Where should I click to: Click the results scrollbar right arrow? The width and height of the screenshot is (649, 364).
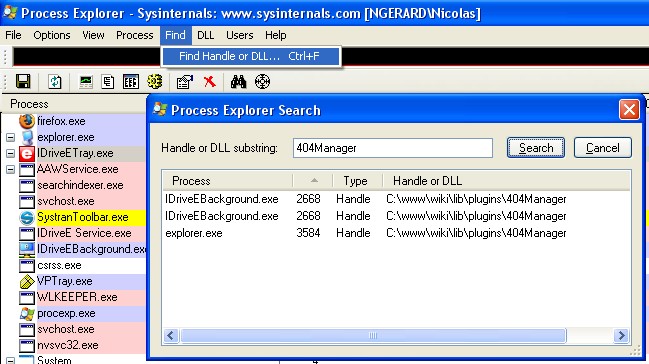621,335
